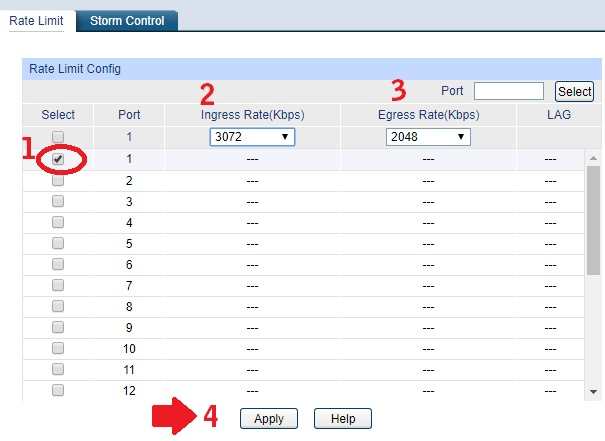
Task: Click the Apply button
Action: (x=269, y=419)
